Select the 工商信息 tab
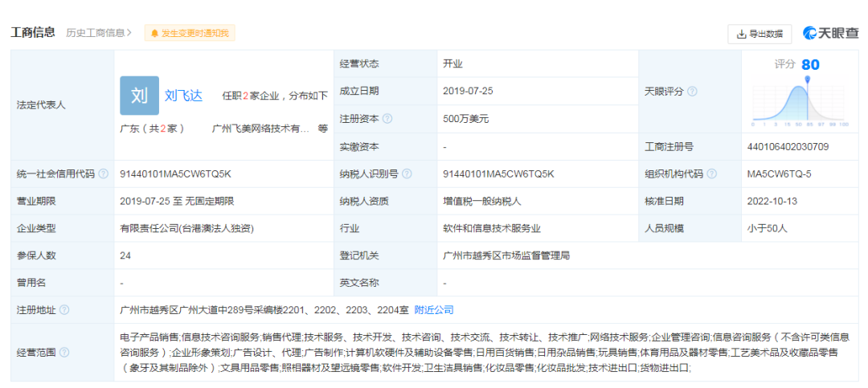 click(x=32, y=33)
